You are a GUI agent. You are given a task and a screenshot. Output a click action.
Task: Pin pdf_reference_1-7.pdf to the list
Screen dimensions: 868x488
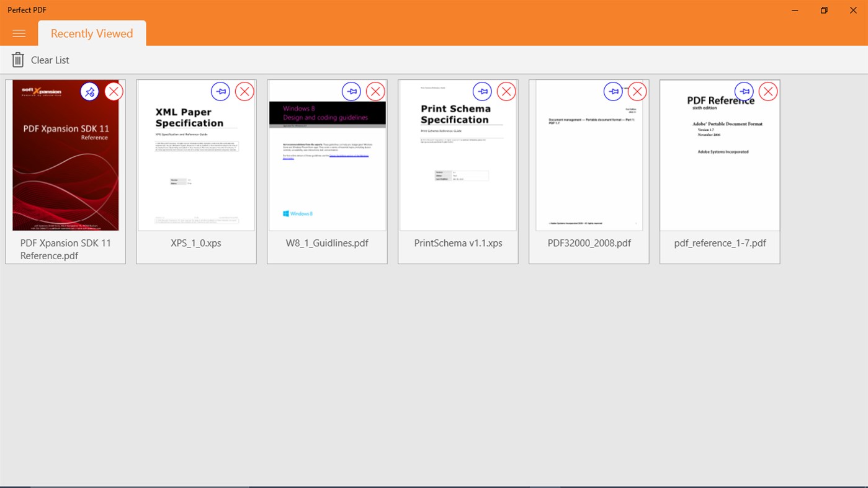pyautogui.click(x=744, y=91)
